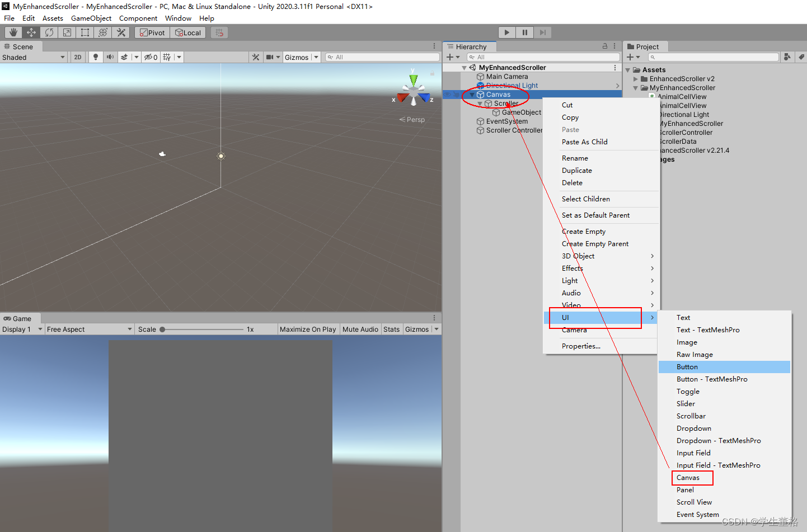Select the Rotate tool
Image resolution: width=807 pixels, height=532 pixels.
tap(49, 32)
